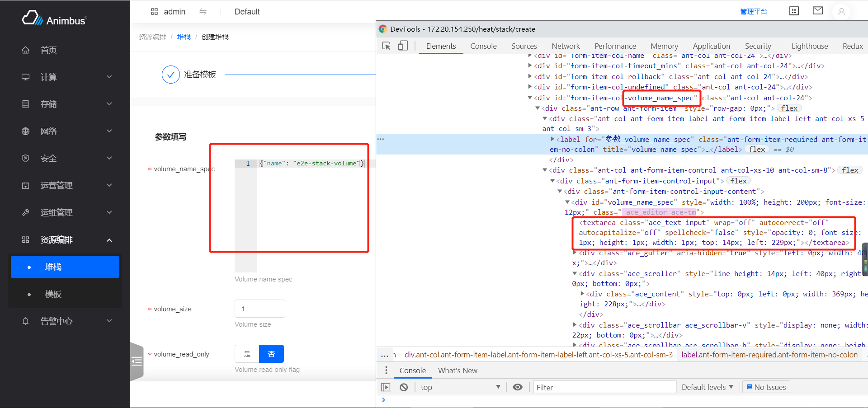The width and height of the screenshot is (868, 408).
Task: Open the DevTools three-dot console menu
Action: click(x=386, y=370)
